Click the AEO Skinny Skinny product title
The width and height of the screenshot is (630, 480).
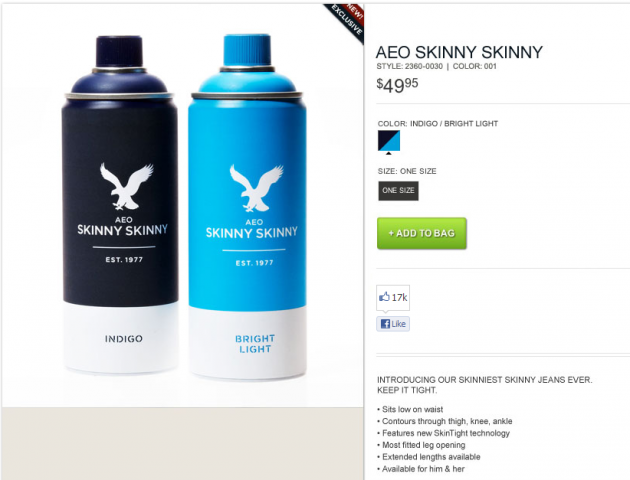coord(459,52)
